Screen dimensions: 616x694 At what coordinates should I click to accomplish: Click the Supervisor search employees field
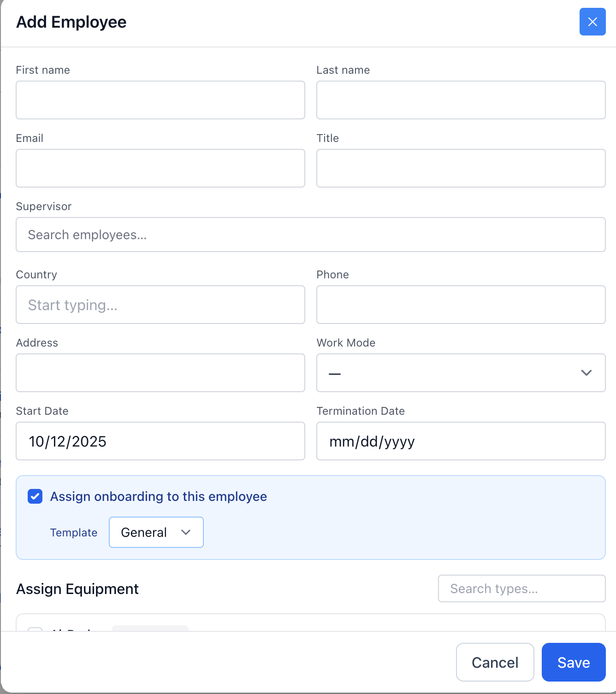click(x=310, y=235)
